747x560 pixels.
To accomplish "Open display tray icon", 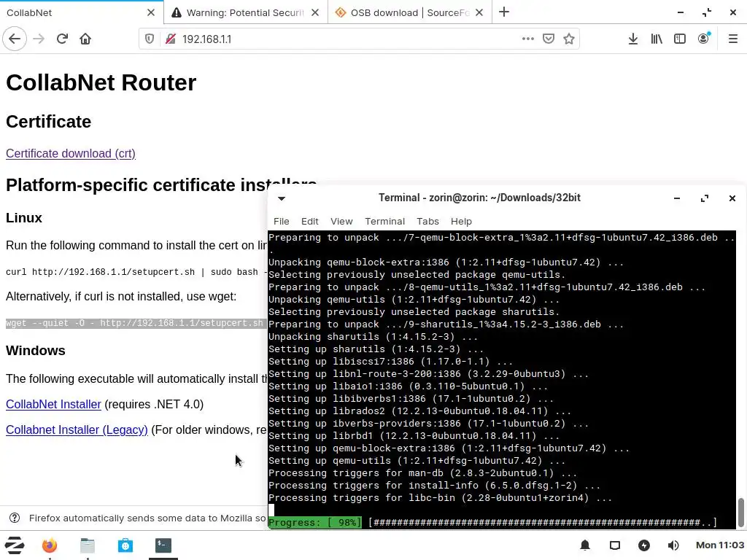I will 615,545.
